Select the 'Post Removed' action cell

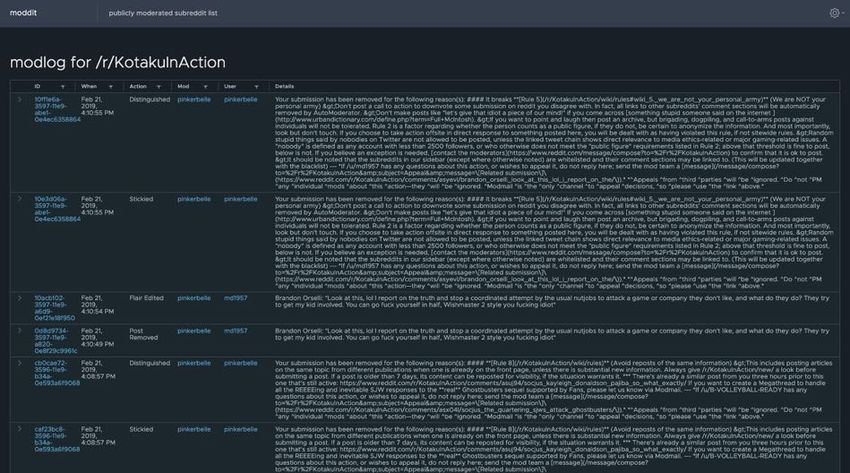tap(144, 334)
